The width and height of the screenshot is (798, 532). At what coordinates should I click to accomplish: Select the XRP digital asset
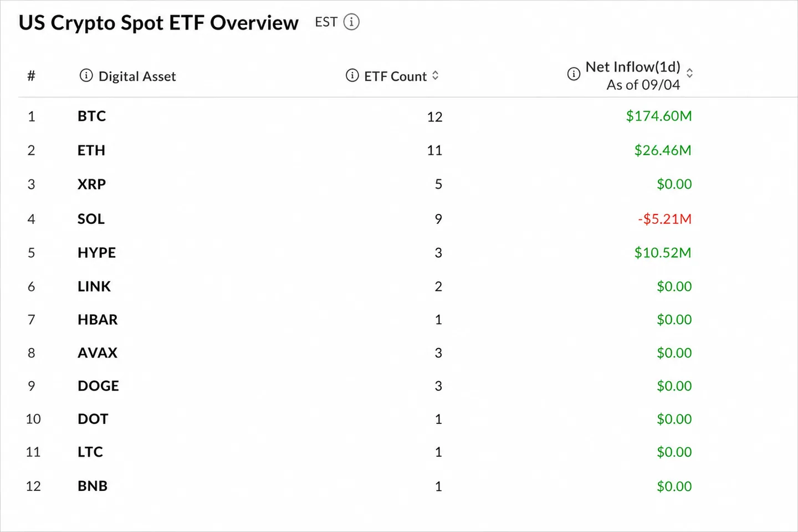(x=91, y=184)
